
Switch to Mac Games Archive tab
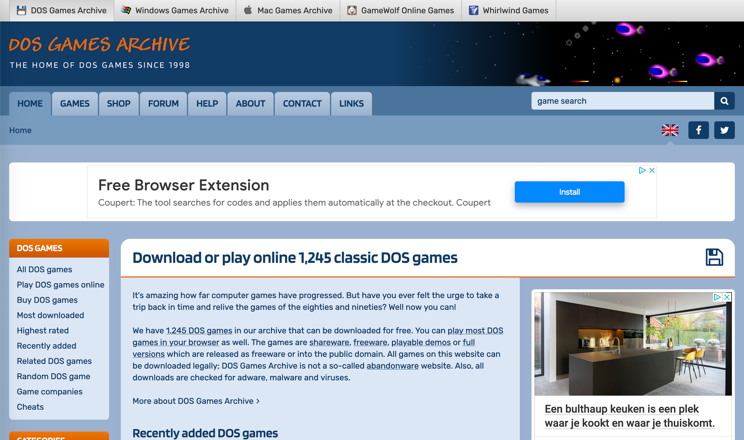coord(288,10)
